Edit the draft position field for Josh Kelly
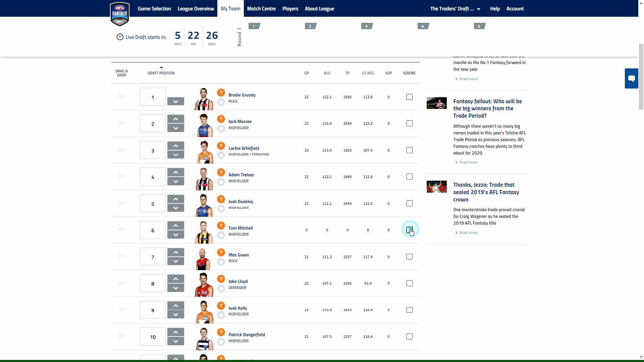 click(153, 310)
